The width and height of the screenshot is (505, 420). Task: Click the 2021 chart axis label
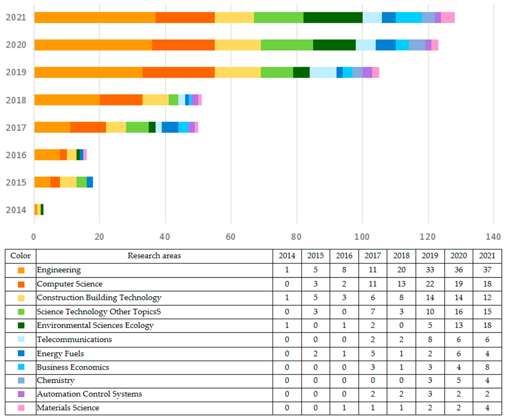click(16, 18)
